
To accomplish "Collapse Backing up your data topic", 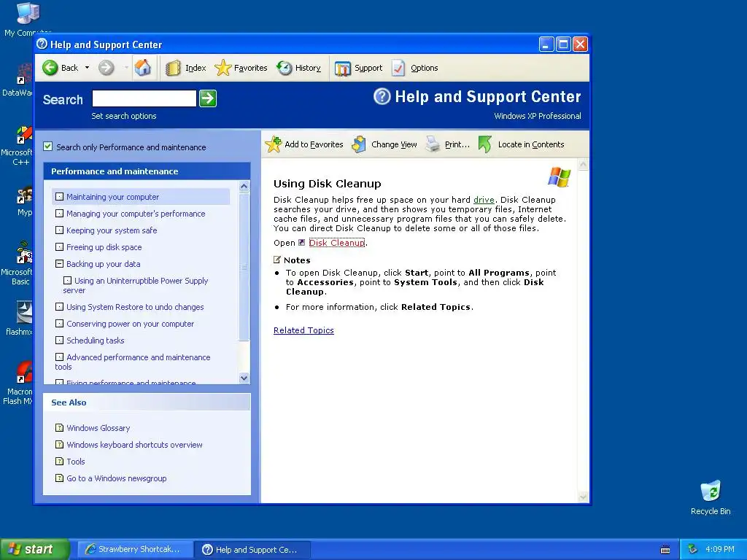I will tap(60, 263).
